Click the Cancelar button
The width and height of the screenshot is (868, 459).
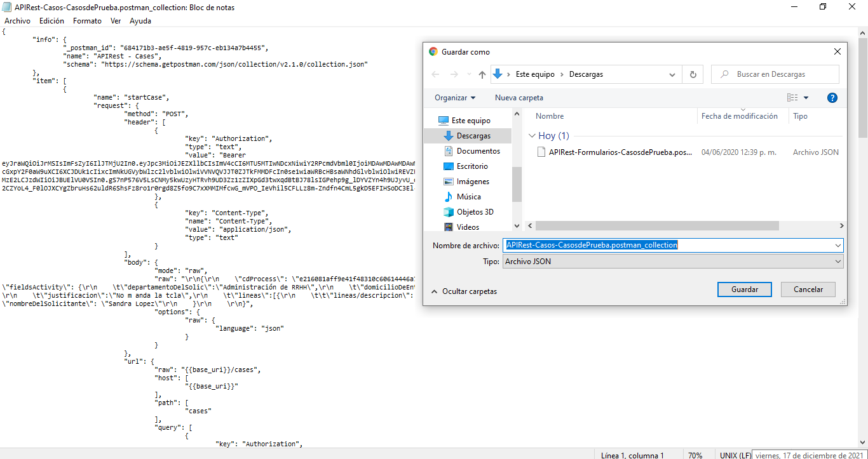point(808,289)
